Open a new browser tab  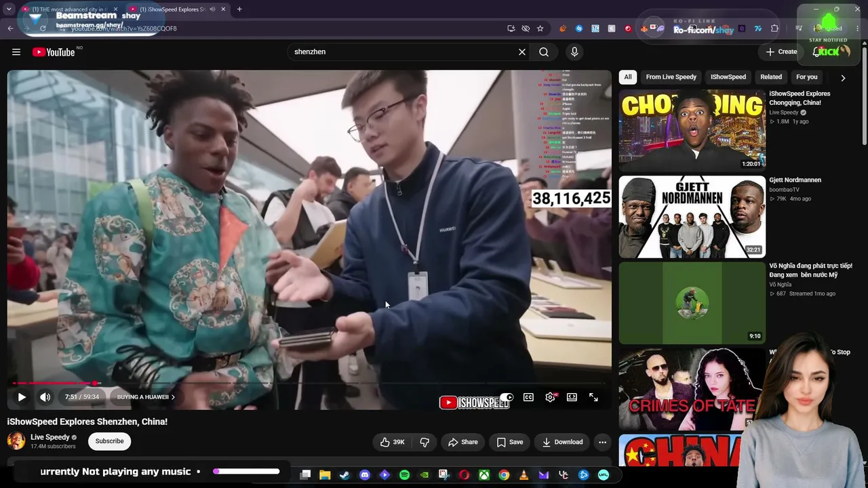(x=239, y=9)
